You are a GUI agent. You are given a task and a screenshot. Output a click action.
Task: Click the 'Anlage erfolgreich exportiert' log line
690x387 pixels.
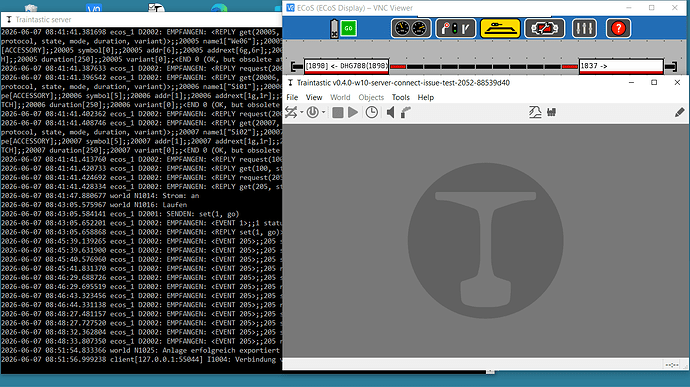141,350
